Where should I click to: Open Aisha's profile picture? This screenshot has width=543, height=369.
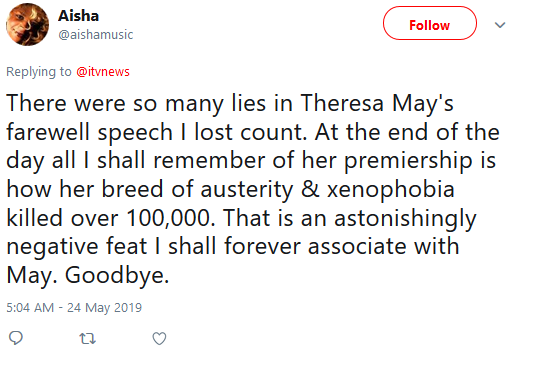[27, 25]
